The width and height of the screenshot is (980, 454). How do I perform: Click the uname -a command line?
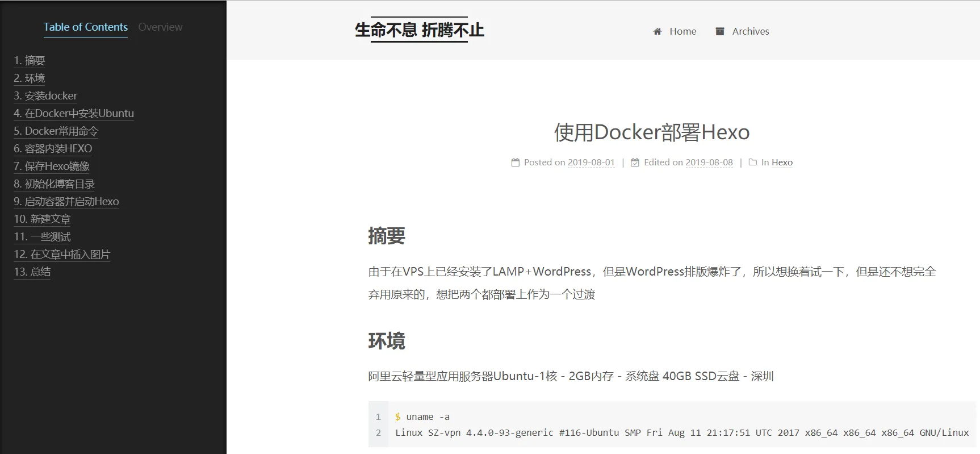click(422, 417)
